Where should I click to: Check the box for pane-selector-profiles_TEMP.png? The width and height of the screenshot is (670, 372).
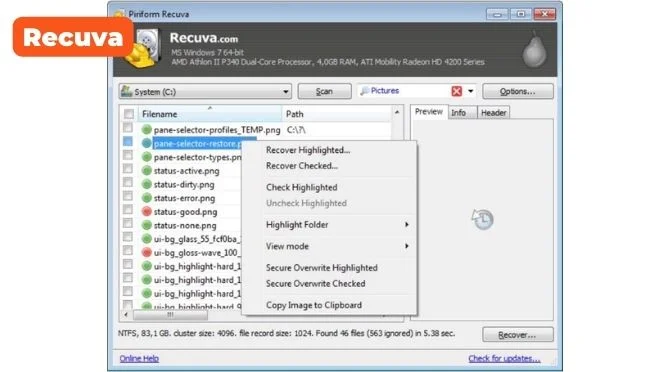pyautogui.click(x=128, y=128)
